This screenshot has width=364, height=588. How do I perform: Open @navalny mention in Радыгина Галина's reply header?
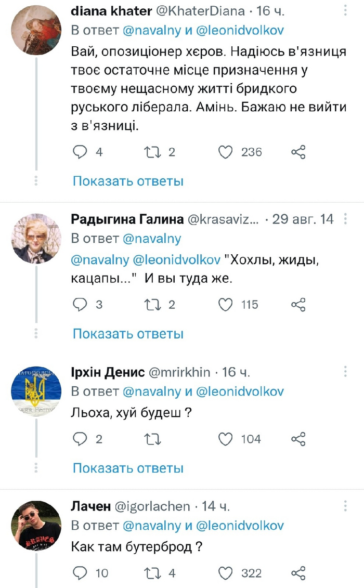tap(151, 239)
